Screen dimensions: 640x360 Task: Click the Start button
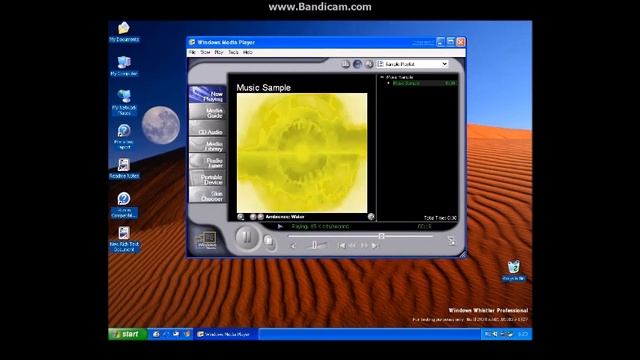127,334
